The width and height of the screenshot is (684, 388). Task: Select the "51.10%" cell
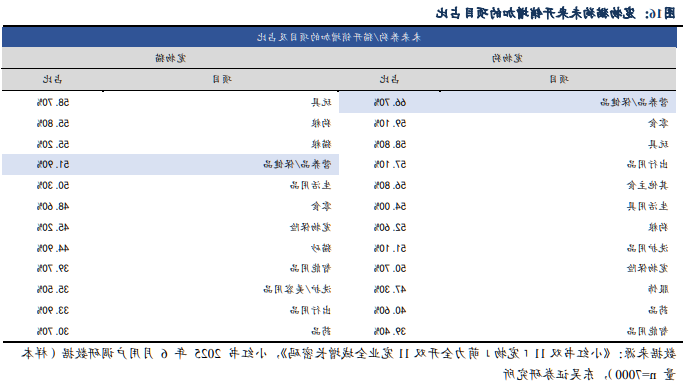pos(390,248)
